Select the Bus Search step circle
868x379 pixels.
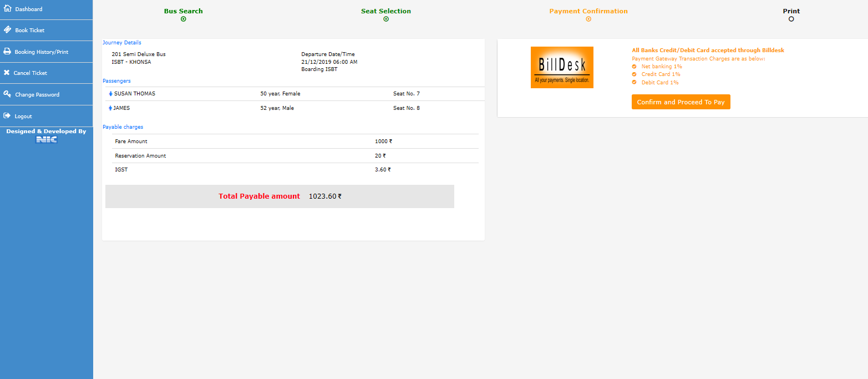(184, 19)
